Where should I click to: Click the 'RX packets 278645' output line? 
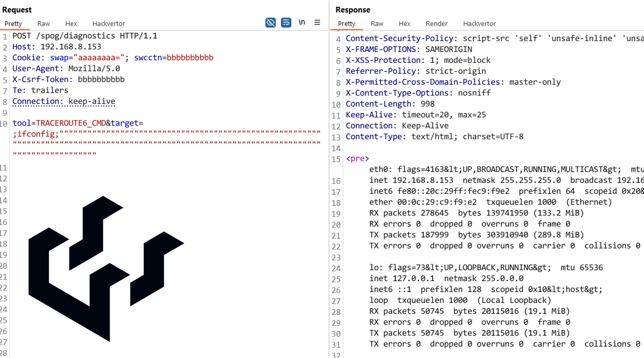tap(477, 213)
